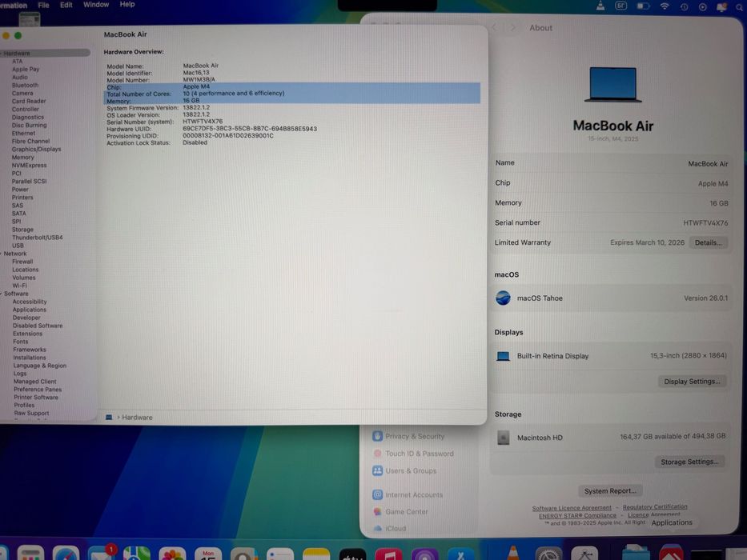Open Display Settings… button
The width and height of the screenshot is (747, 560).
tap(693, 382)
